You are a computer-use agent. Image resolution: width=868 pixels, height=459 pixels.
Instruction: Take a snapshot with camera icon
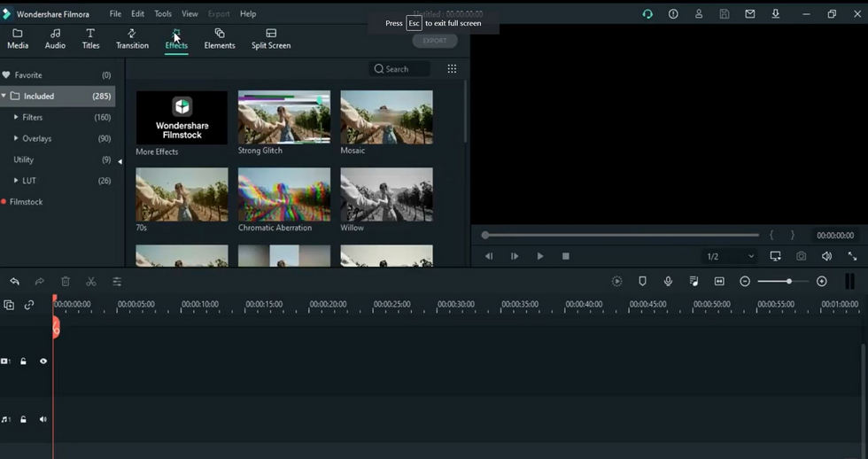click(801, 256)
